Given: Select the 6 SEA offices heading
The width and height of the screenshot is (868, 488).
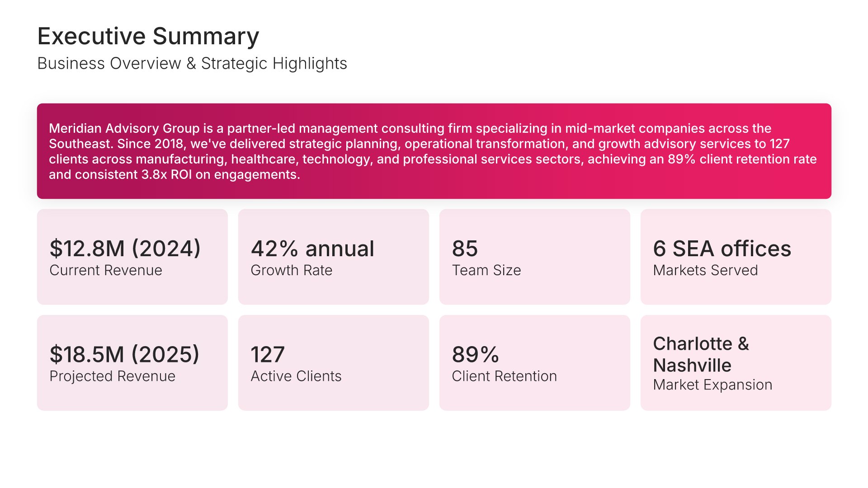Looking at the screenshot, I should [x=722, y=249].
